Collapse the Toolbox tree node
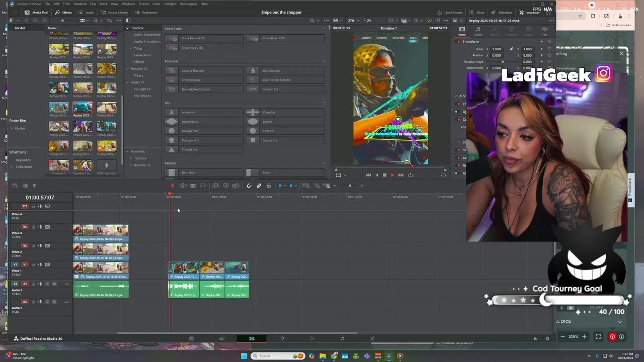644x362 pixels. (x=127, y=28)
